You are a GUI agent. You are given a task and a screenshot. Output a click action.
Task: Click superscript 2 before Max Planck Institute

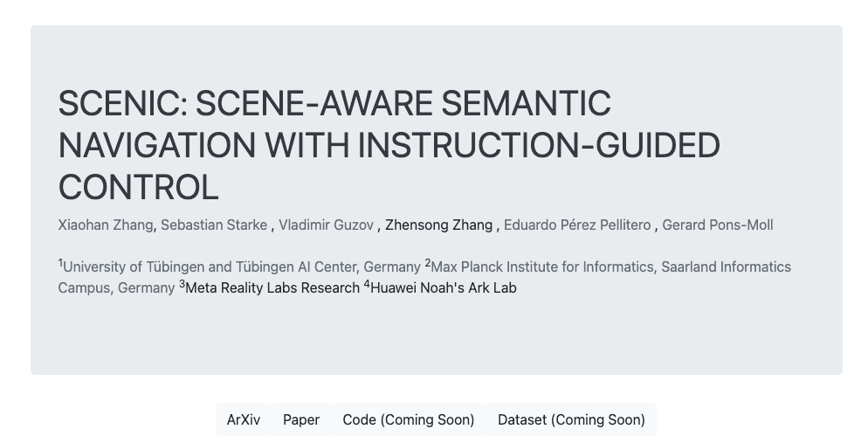tap(428, 263)
